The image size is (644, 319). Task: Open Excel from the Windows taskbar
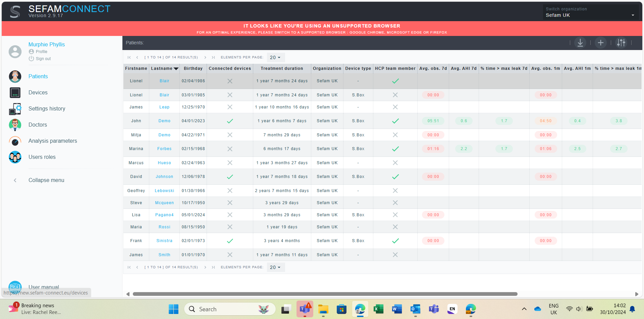(378, 309)
